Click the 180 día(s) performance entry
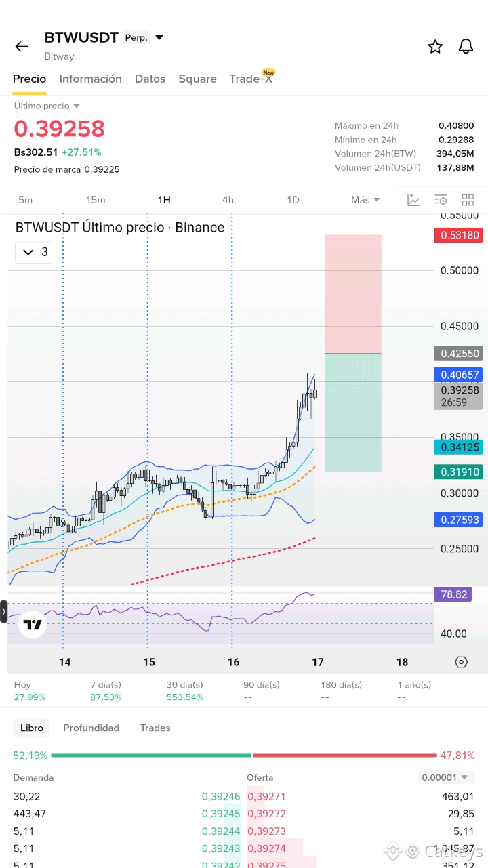 pos(341,691)
